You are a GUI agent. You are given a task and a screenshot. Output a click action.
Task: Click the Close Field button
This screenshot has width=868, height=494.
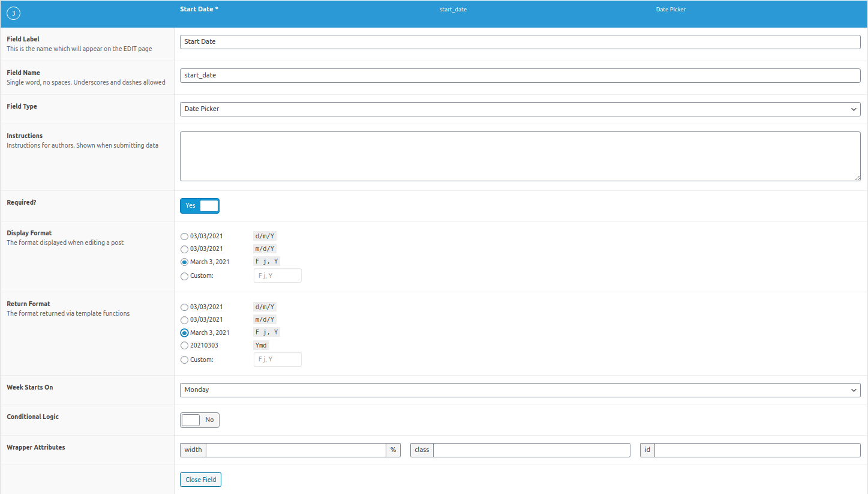coord(200,479)
